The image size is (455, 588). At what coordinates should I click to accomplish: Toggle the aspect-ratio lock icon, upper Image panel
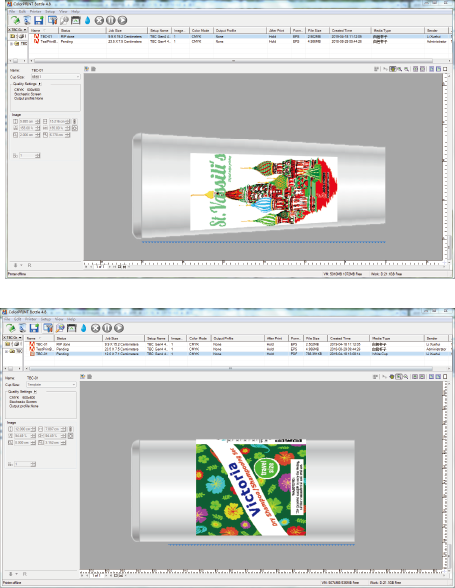pyautogui.click(x=75, y=122)
